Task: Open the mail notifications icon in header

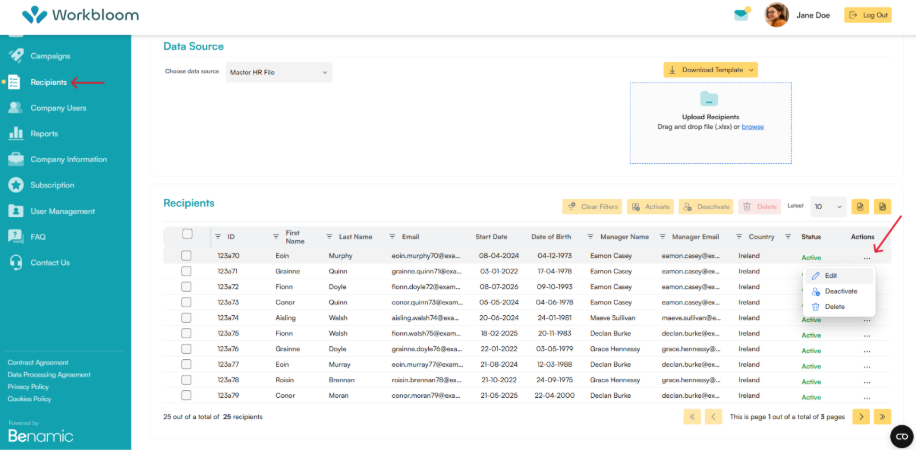Action: click(742, 15)
